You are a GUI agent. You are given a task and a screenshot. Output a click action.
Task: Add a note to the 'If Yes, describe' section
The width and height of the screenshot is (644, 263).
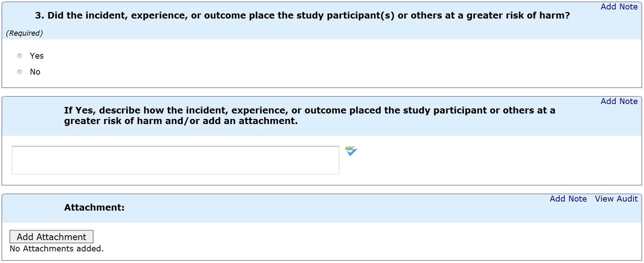pyautogui.click(x=619, y=101)
